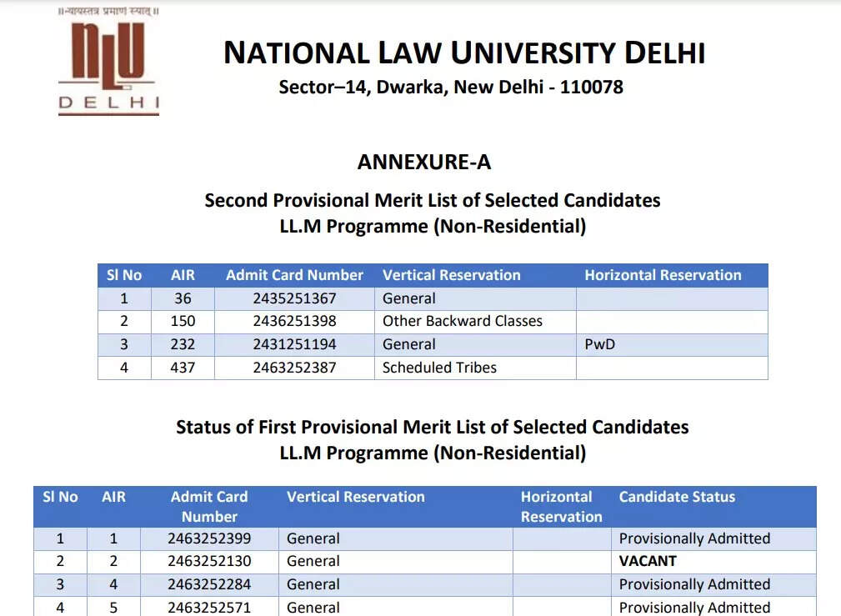Image resolution: width=841 pixels, height=616 pixels.
Task: Click the Admit Card Number header in first table
Action: [x=294, y=275]
